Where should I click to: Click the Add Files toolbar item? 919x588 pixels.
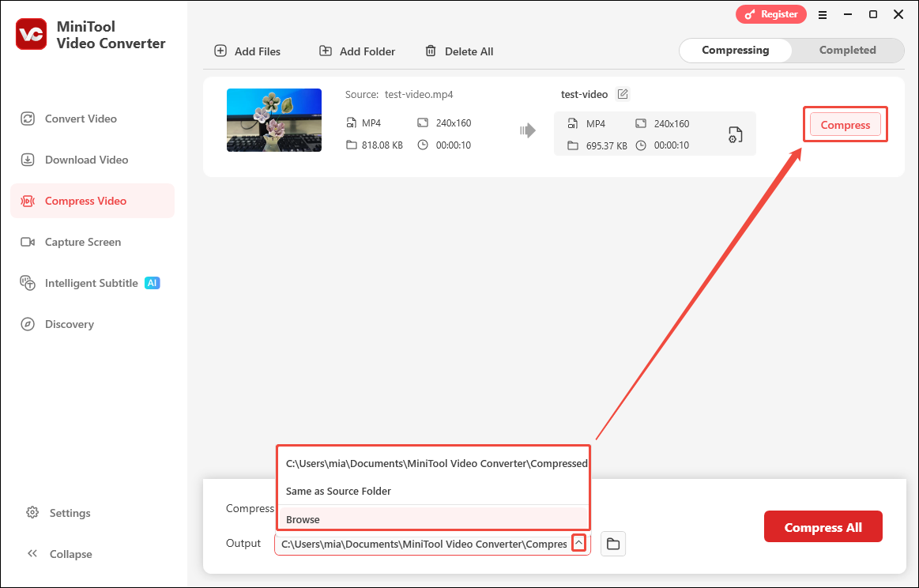tap(247, 51)
